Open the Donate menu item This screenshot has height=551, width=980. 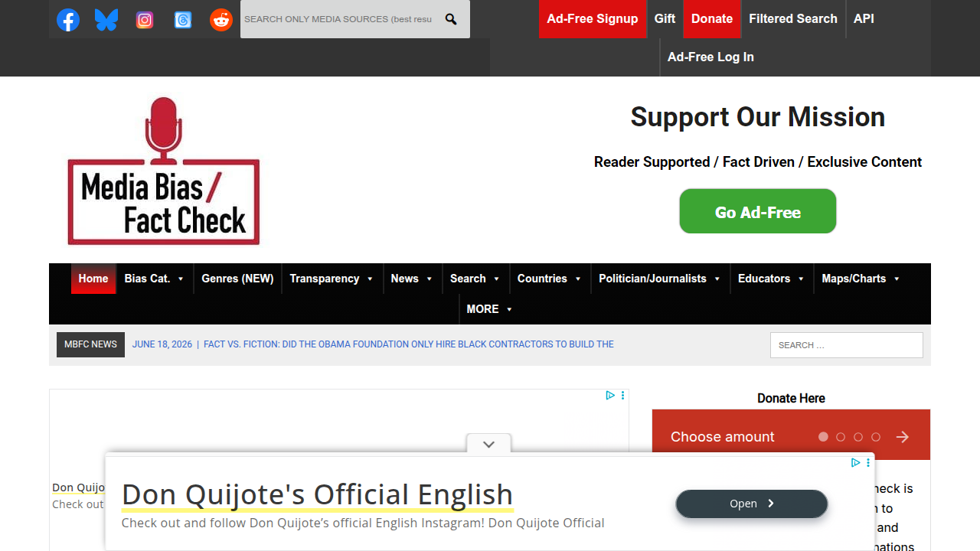pyautogui.click(x=712, y=19)
